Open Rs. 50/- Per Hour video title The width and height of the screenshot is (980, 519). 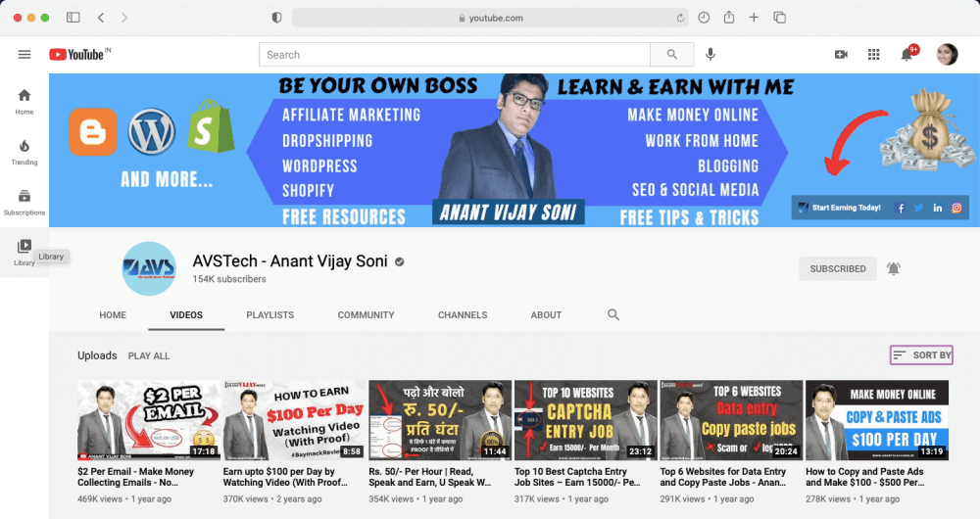430,477
